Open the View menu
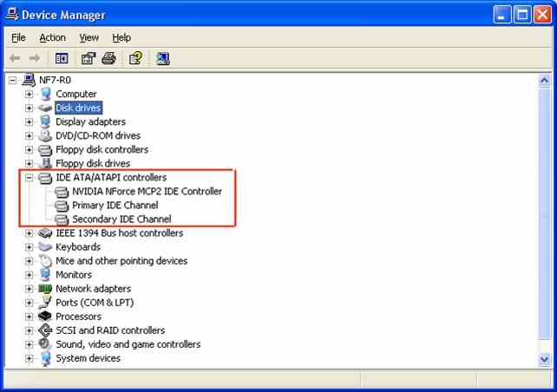Screen dimensions: 557x392 (x=88, y=37)
